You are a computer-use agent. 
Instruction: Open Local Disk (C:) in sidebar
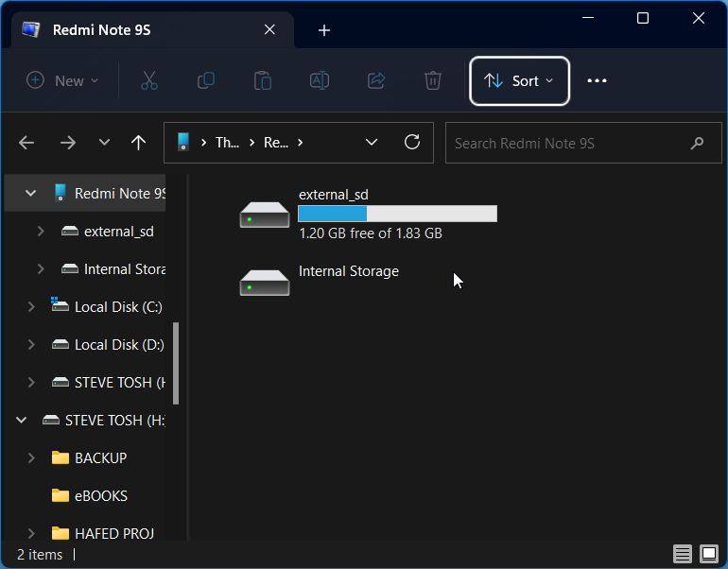coord(118,307)
